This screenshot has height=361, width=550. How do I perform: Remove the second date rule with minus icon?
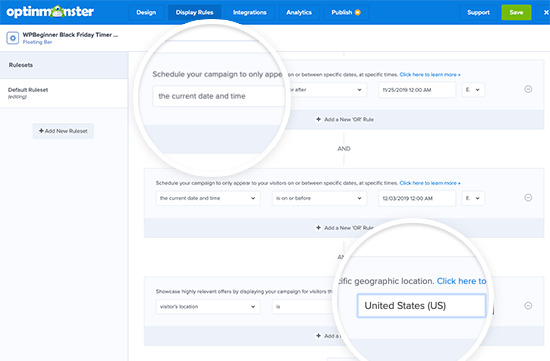pos(528,198)
